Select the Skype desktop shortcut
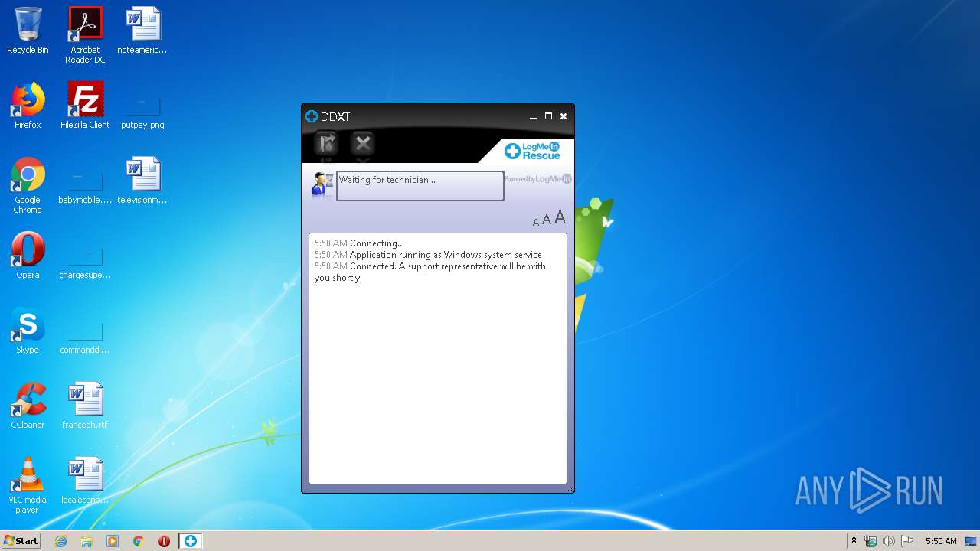The image size is (980, 551). pos(28,331)
